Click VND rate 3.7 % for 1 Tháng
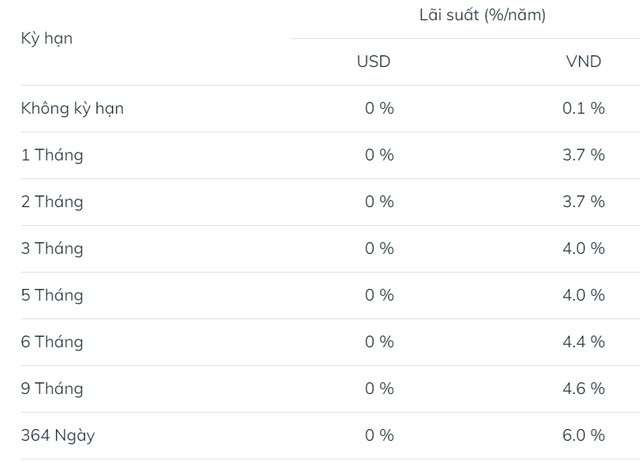Screen dimensions: 640x461 click(x=583, y=155)
